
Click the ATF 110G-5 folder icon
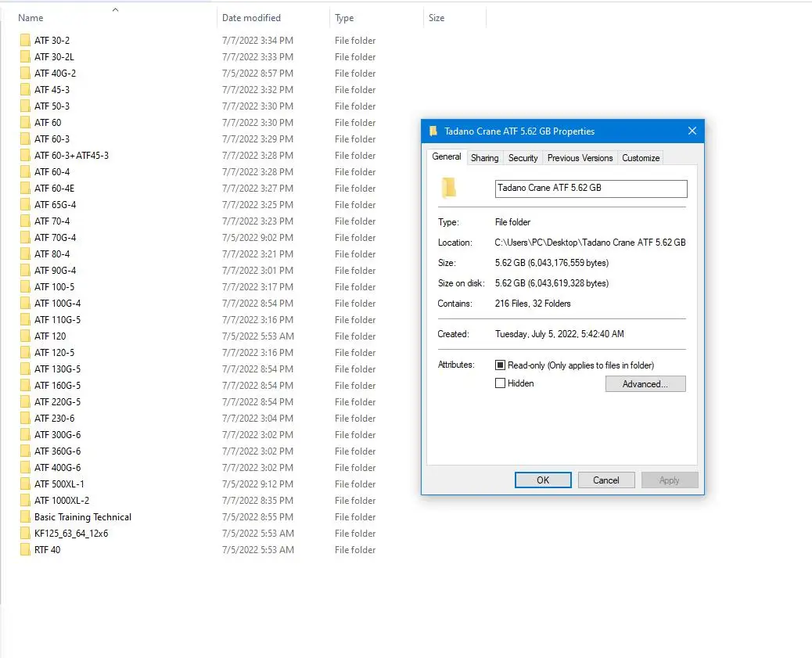(x=25, y=320)
